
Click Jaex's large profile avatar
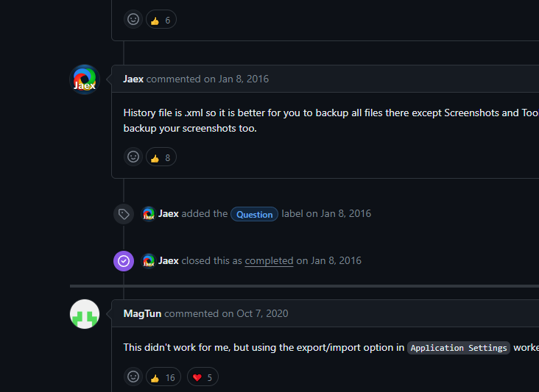pos(85,79)
